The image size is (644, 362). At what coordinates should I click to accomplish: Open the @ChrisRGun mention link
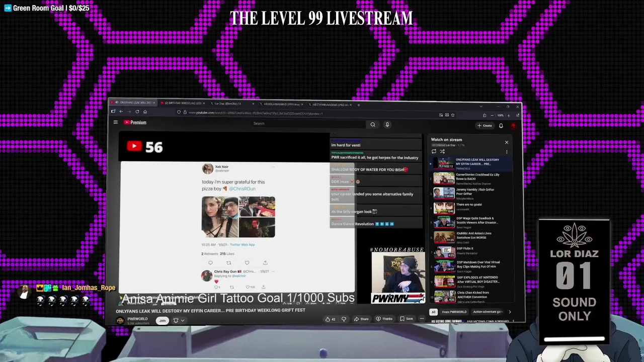[242, 189]
